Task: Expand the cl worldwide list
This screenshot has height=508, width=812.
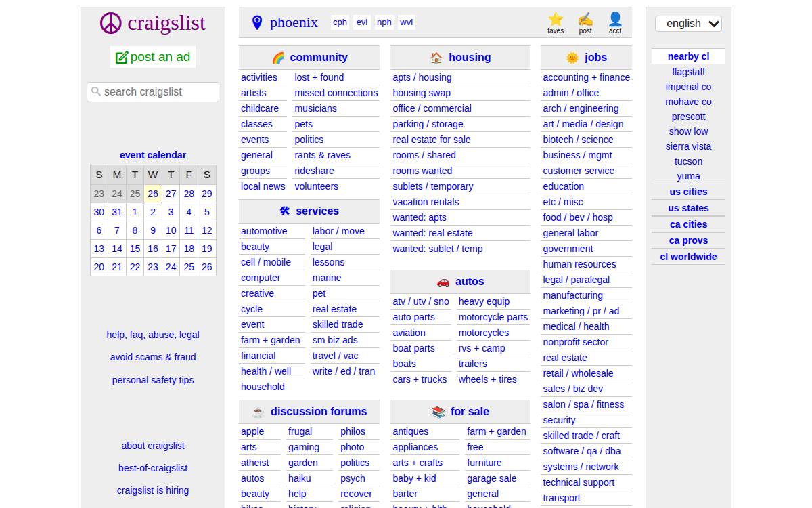Action: 688,257
